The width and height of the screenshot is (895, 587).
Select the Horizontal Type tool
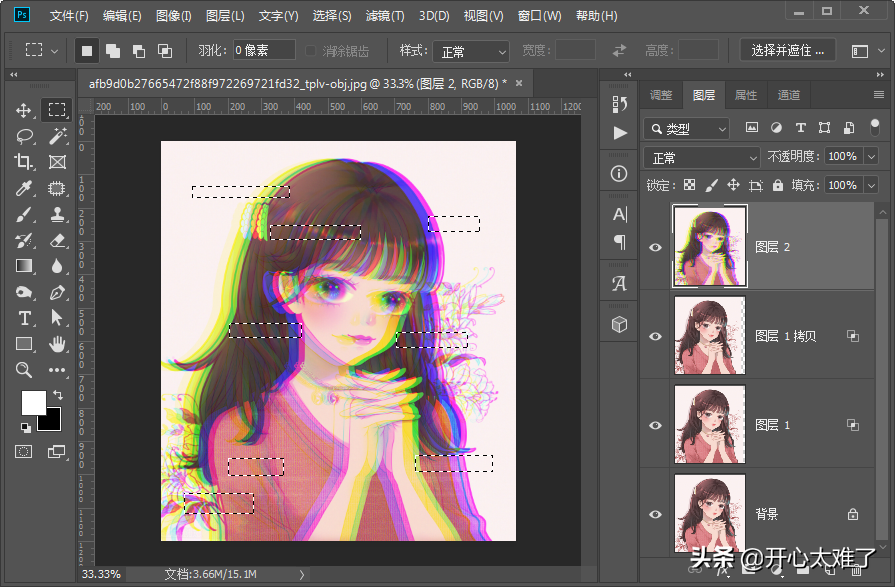[x=25, y=318]
